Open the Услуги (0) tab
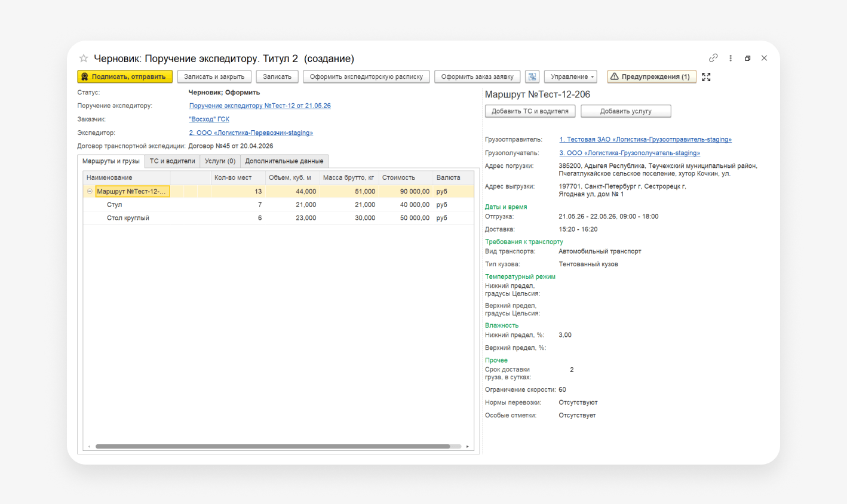 tap(220, 161)
